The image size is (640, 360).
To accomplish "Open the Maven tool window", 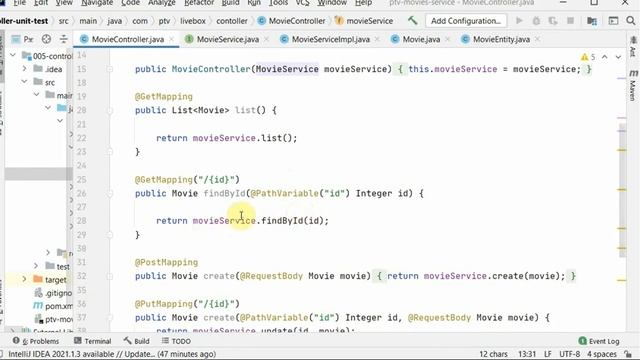I will pyautogui.click(x=633, y=85).
